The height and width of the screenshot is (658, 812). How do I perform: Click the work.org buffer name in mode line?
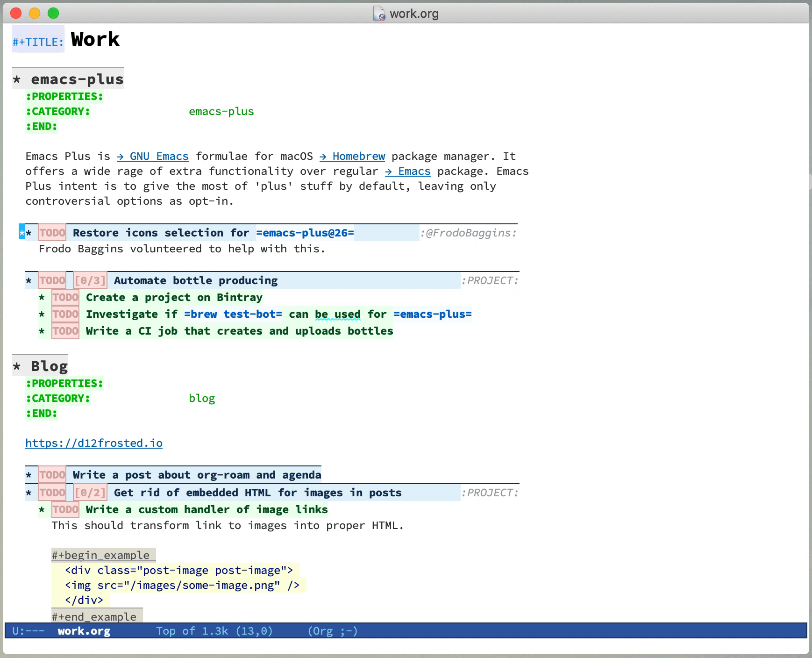(84, 631)
